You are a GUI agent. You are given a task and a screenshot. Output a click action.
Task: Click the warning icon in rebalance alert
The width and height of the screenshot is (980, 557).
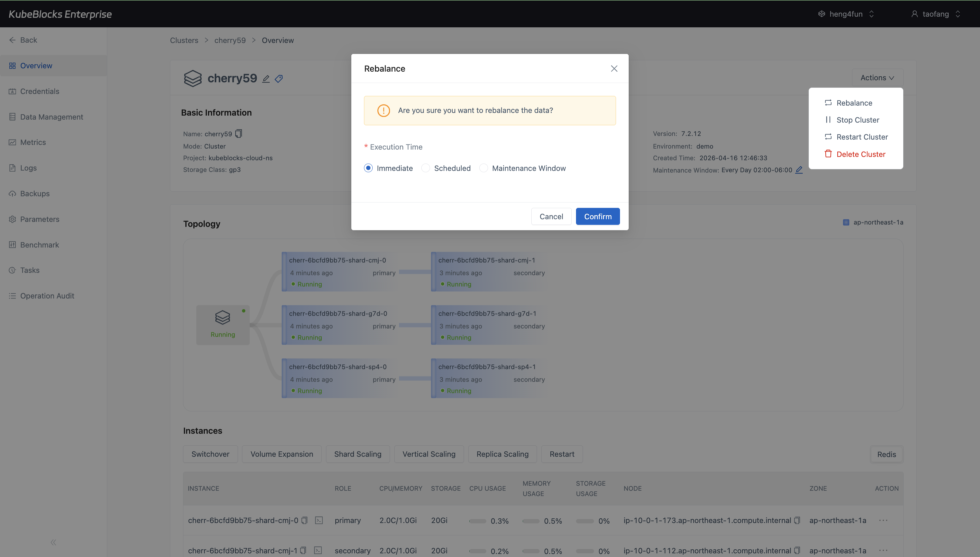pos(383,111)
